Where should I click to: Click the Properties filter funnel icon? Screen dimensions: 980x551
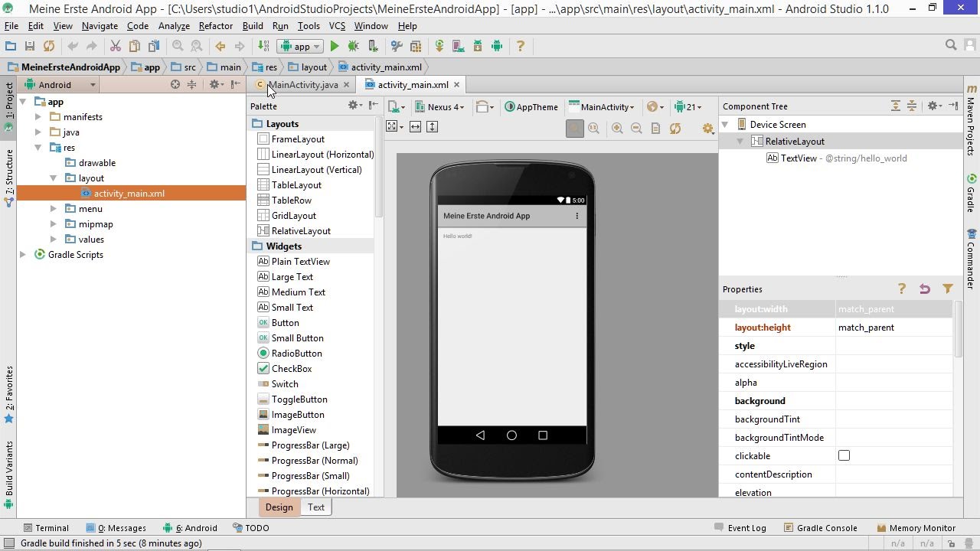coord(948,289)
